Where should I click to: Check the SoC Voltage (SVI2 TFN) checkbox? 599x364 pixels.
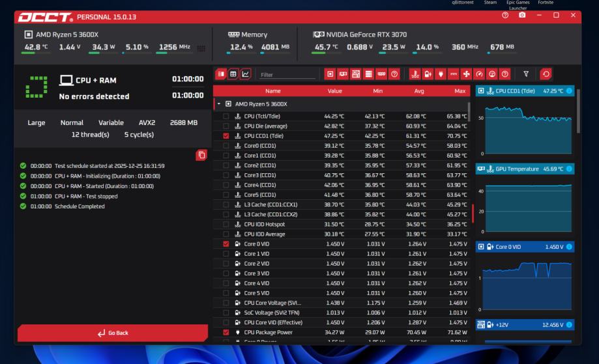pyautogui.click(x=226, y=313)
